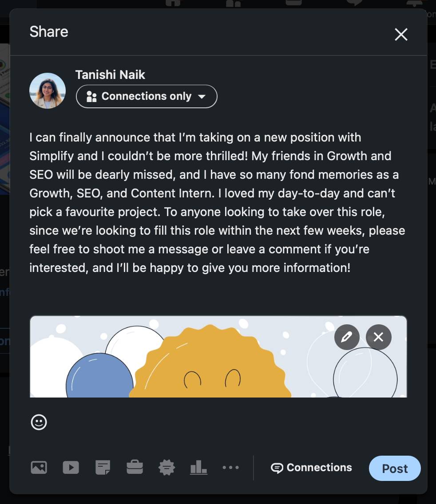Change comment settings via Connections button
436x504 pixels.
click(311, 468)
